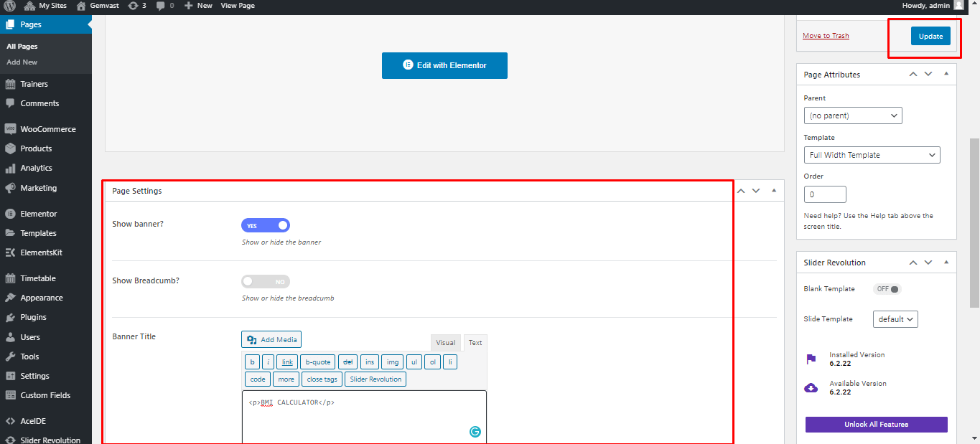Click Edit with Elementor button
Image resolution: width=980 pixels, height=444 pixels.
444,65
